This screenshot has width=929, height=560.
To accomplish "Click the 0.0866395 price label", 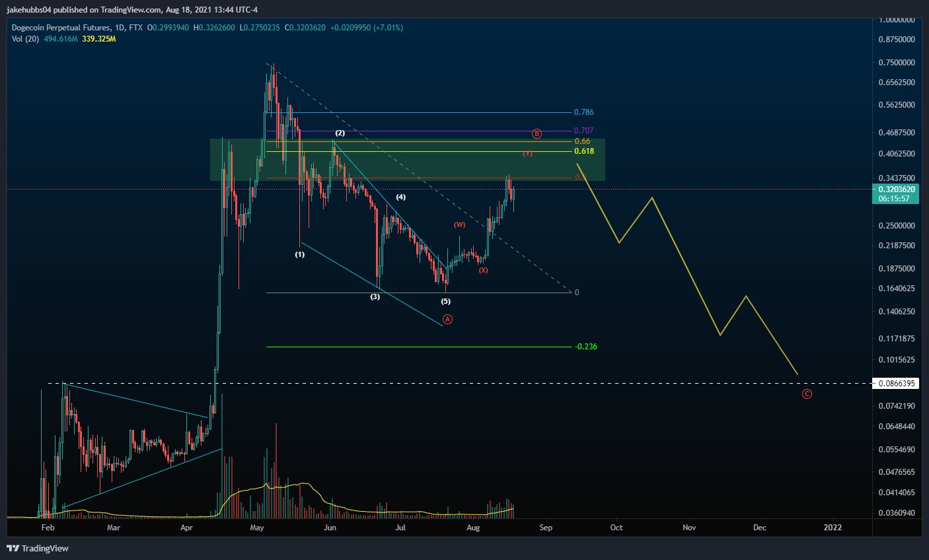I will tap(897, 383).
